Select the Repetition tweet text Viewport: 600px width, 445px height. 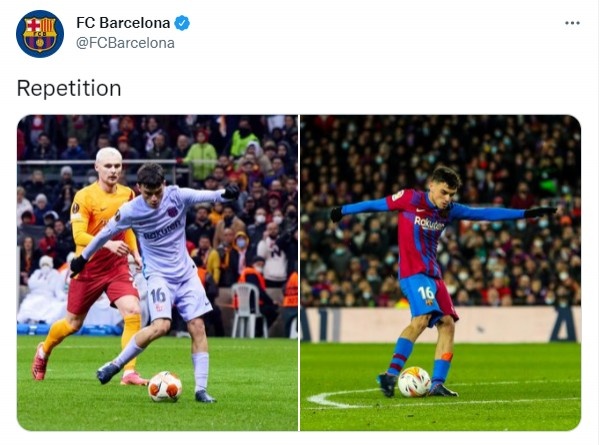coord(69,88)
